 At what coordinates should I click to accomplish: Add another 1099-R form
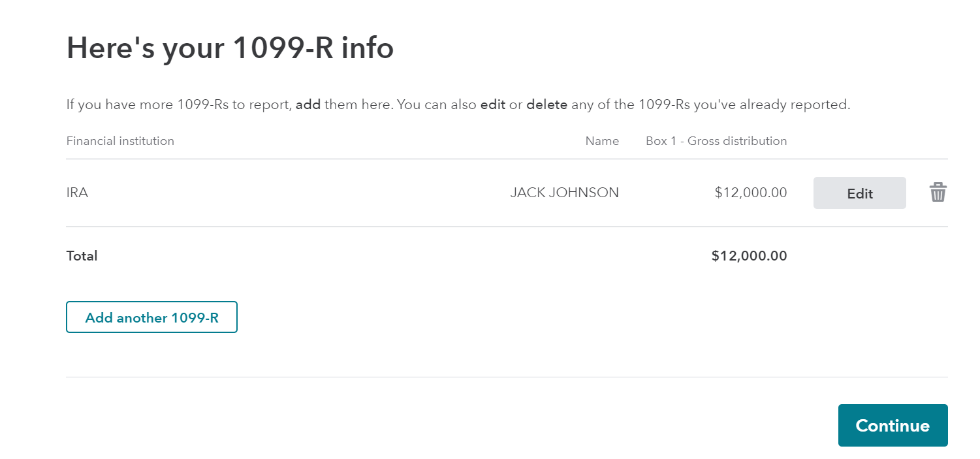[x=151, y=317]
